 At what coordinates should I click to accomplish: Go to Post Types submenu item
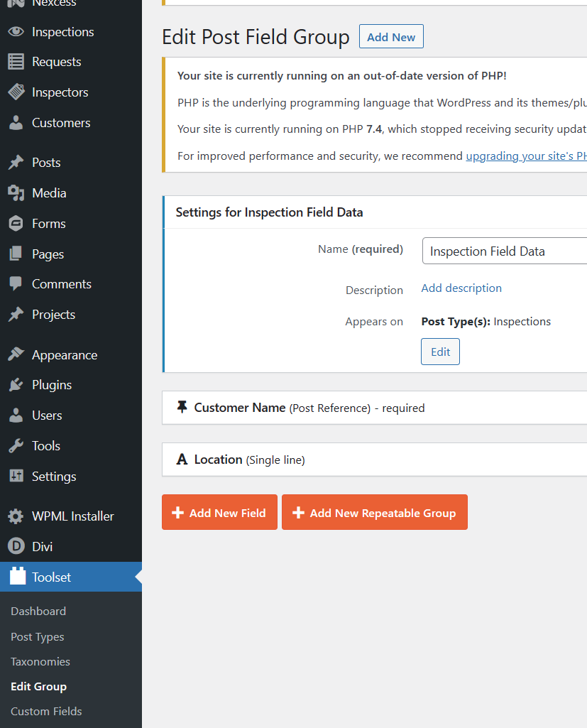[x=38, y=637]
